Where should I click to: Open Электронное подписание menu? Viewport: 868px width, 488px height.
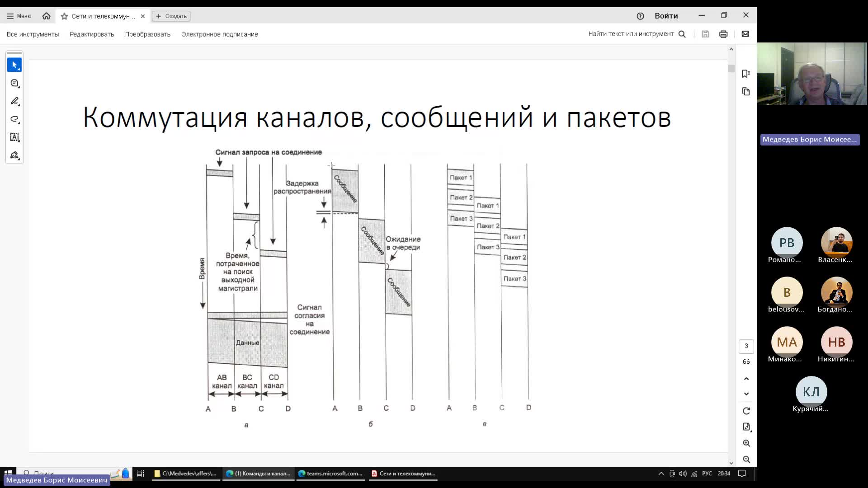(220, 34)
